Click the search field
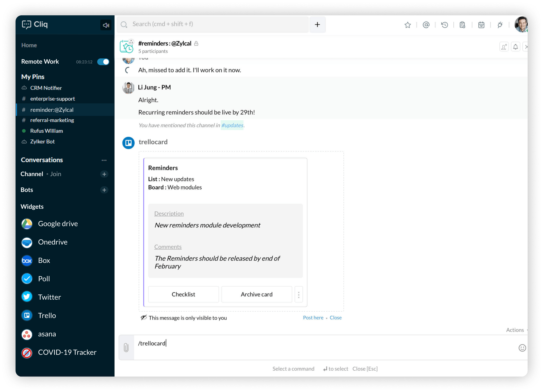Viewport: 543px width, 392px height. (x=213, y=24)
